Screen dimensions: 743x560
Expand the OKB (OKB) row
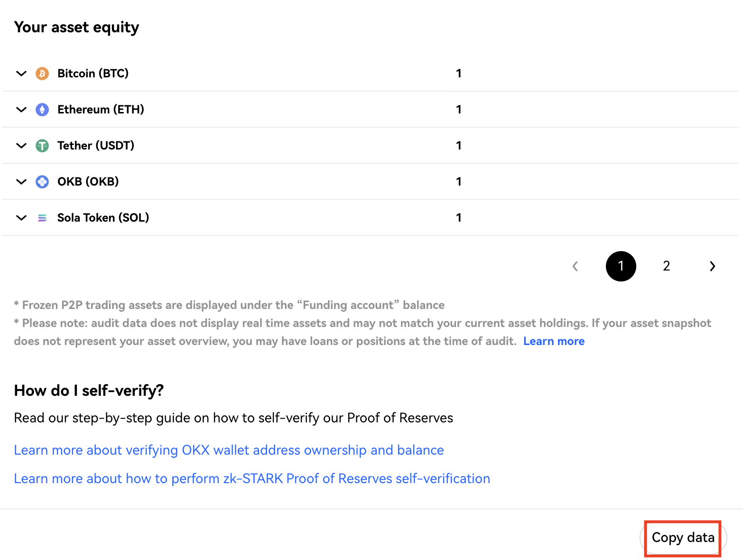tap(21, 182)
